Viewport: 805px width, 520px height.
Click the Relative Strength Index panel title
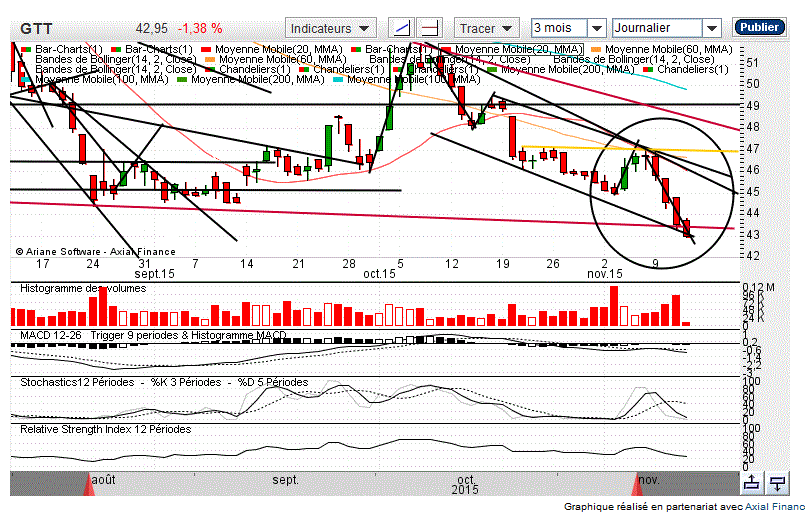(x=105, y=429)
